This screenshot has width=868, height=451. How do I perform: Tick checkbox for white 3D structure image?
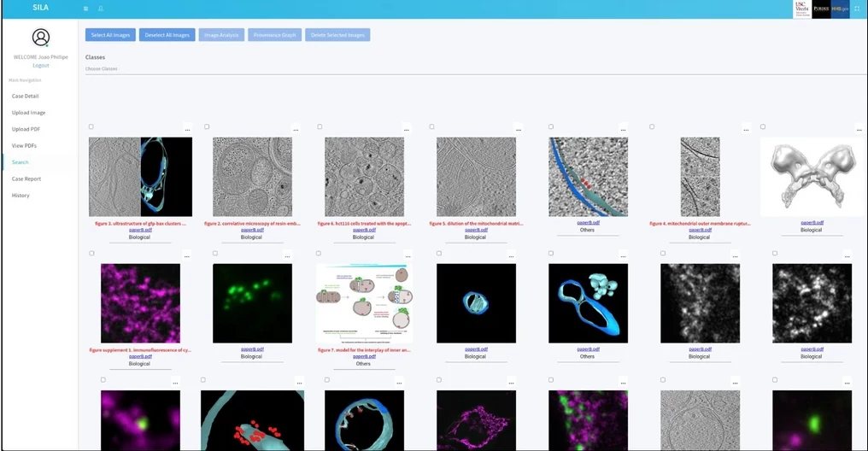click(x=763, y=126)
